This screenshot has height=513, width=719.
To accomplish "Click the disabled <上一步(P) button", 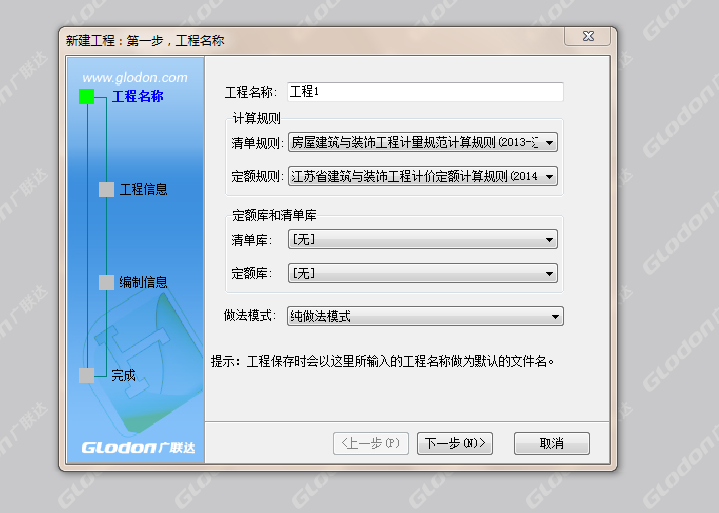I will 371,443.
